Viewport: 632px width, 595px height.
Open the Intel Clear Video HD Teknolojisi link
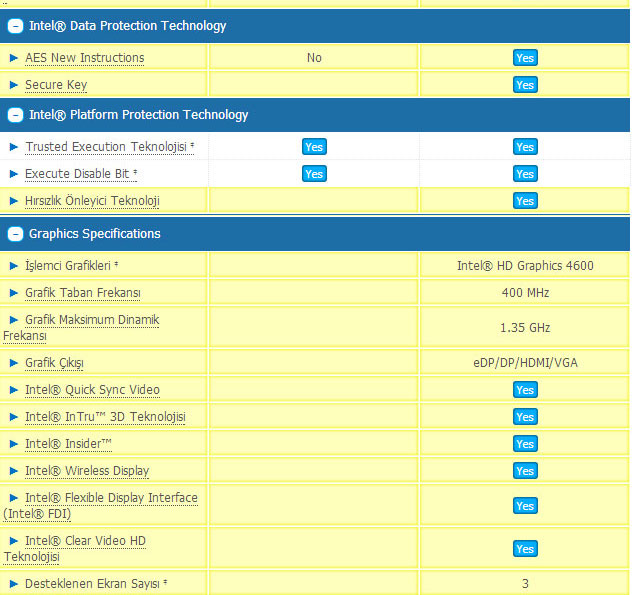tap(75, 549)
